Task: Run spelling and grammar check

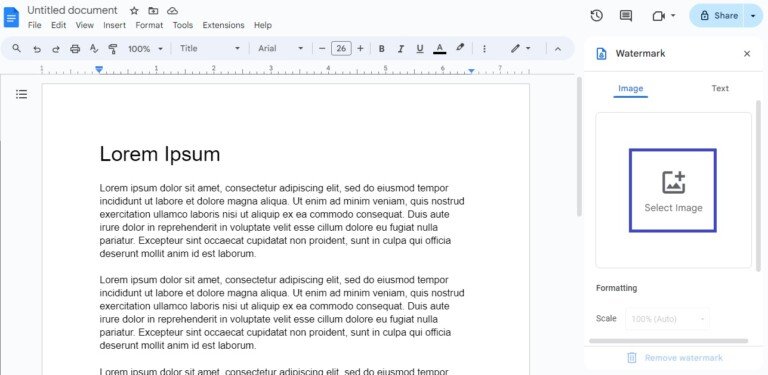Action: [94, 48]
